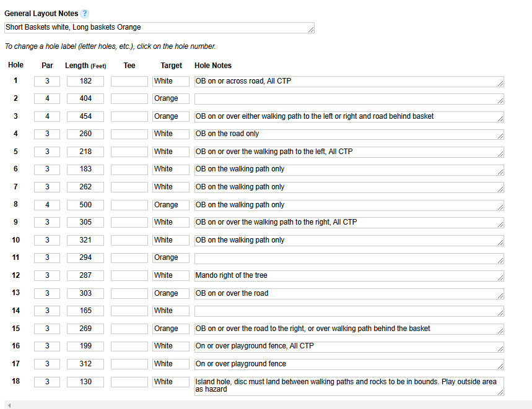The height and width of the screenshot is (409, 532).
Task: Click the Length field showing 321
Action: [85, 240]
